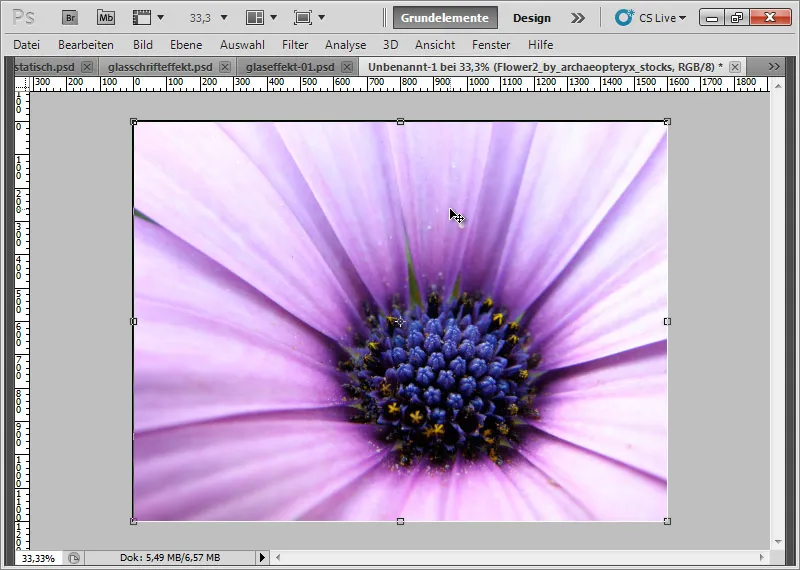Open the Bild menu

143,45
